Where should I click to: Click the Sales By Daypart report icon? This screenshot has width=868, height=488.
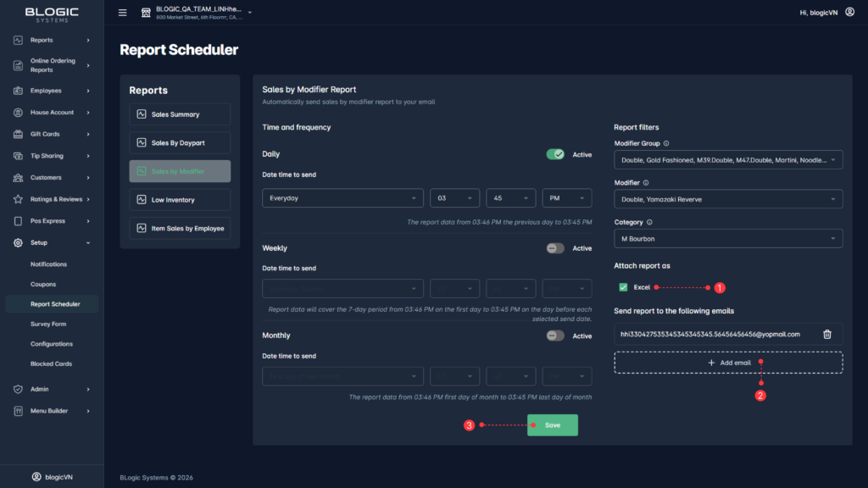[x=142, y=142]
